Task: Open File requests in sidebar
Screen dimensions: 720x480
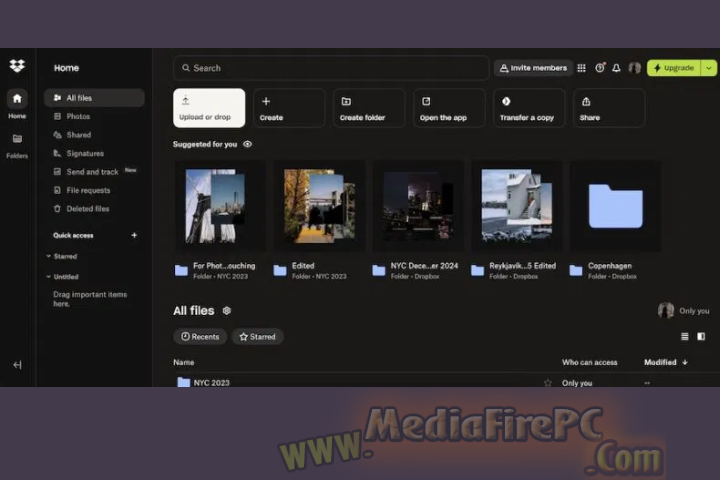Action: (94, 190)
